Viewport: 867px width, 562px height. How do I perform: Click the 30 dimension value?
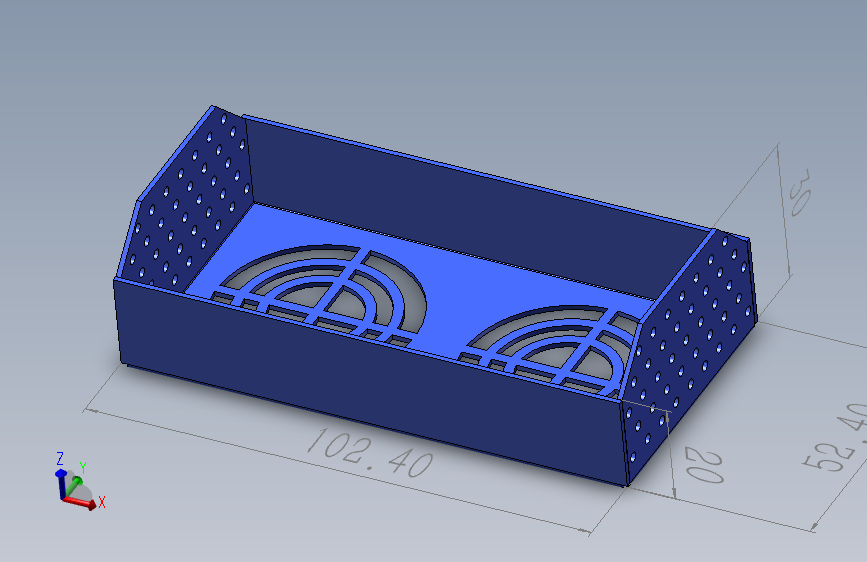pyautogui.click(x=800, y=191)
